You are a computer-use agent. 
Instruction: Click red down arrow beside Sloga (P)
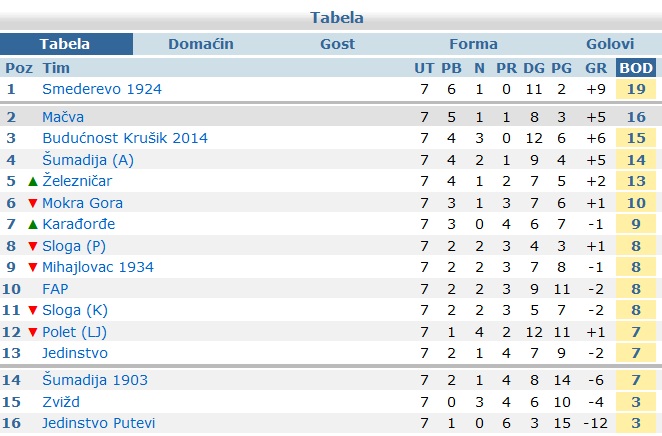point(33,246)
